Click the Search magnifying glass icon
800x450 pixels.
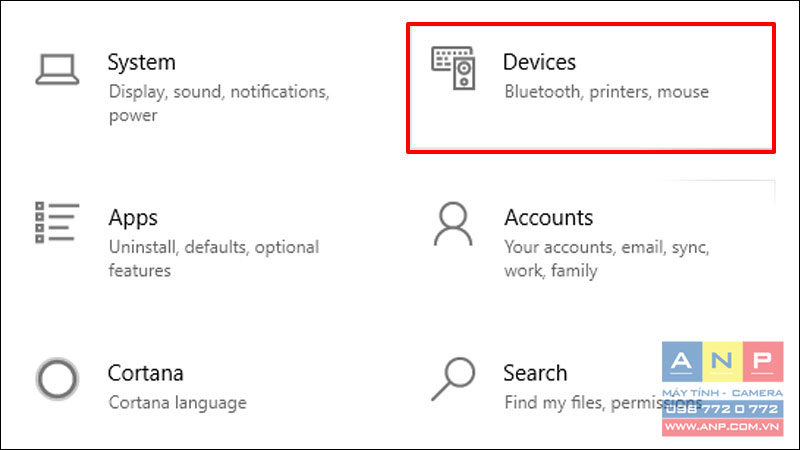[453, 379]
